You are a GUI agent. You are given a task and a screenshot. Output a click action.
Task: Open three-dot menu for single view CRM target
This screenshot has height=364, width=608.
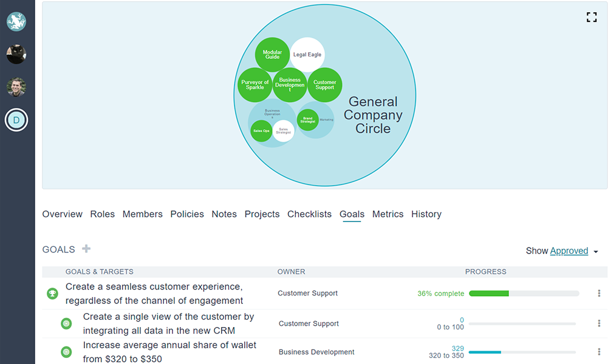[x=599, y=324]
